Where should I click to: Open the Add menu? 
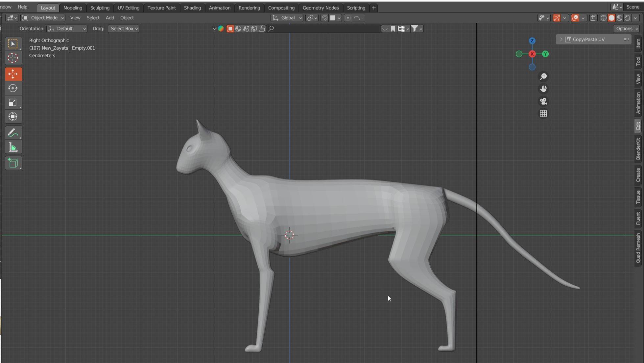coord(110,18)
